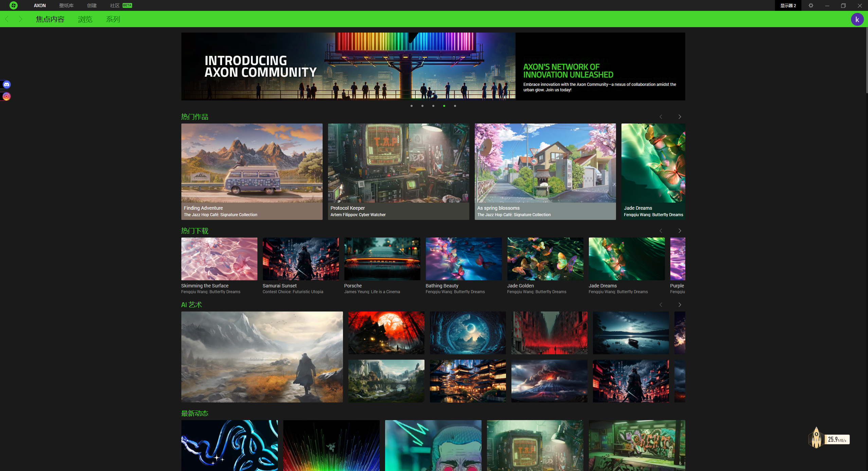Open the night lake with boat AI artwork
868x471 pixels.
[x=631, y=333]
